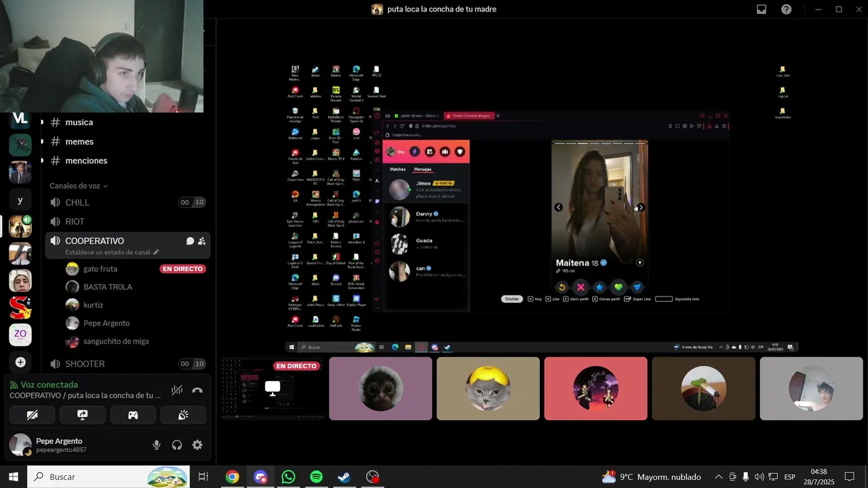868x488 pixels.
Task: Click the Windows Buscar search box
Action: click(x=108, y=477)
